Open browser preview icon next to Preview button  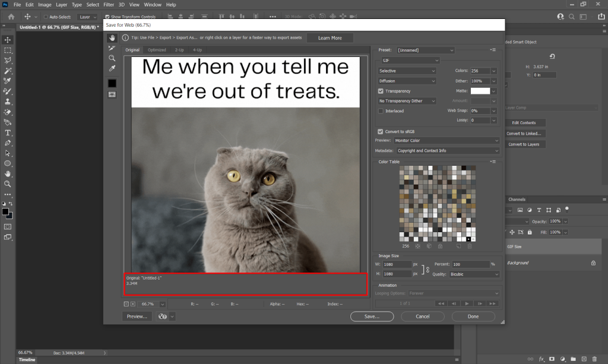coord(163,316)
